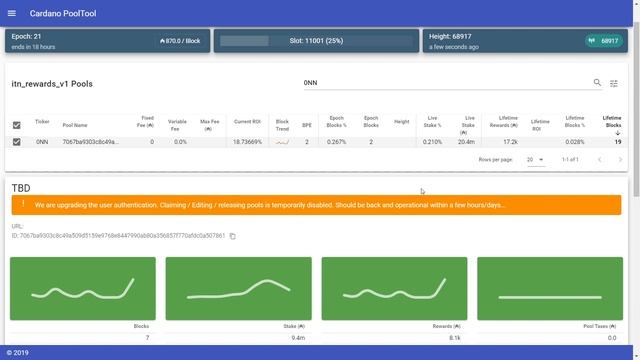Click the Cardano PoolTool title
The image size is (640, 360).
click(63, 13)
